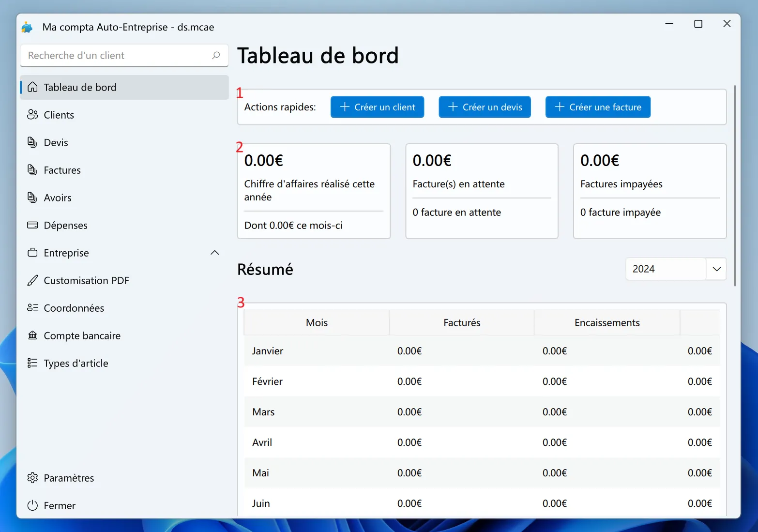The width and height of the screenshot is (758, 532).
Task: Open the Clients section via its people icon
Action: tap(32, 115)
